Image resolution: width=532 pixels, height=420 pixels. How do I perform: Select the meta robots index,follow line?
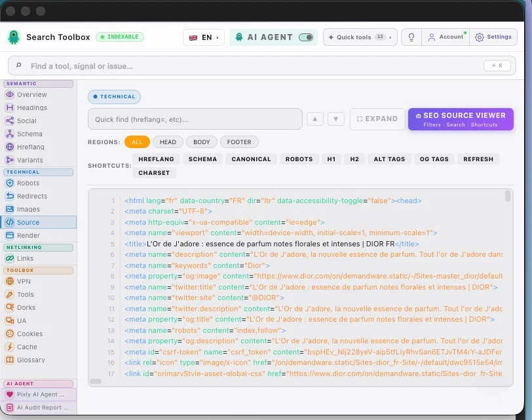pos(205,330)
